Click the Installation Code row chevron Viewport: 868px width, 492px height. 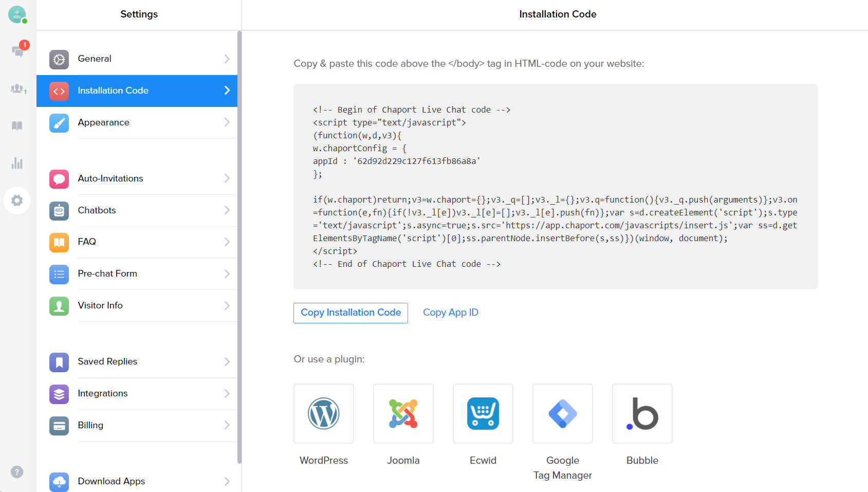pos(227,90)
